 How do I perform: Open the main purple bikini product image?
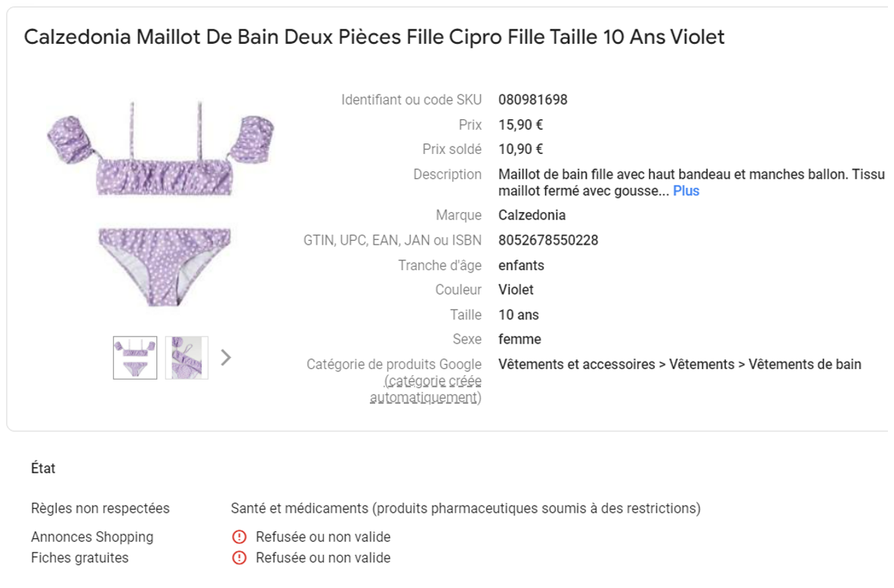click(161, 203)
